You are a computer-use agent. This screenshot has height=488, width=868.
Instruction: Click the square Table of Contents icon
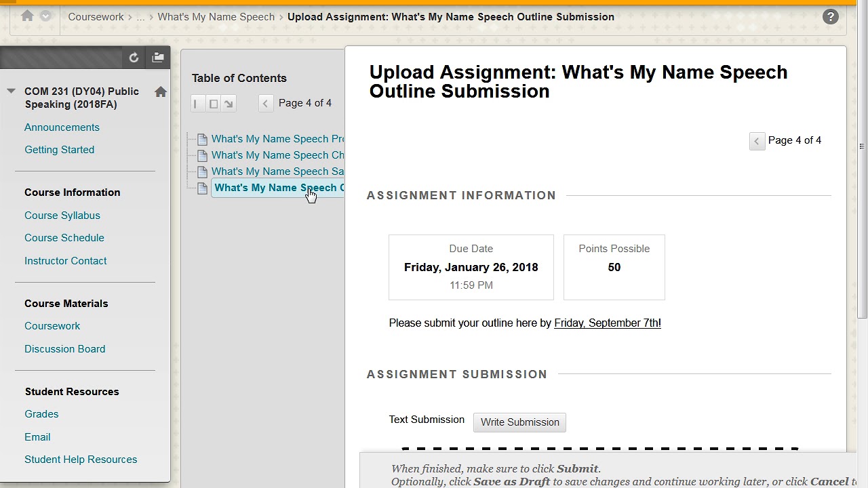214,104
